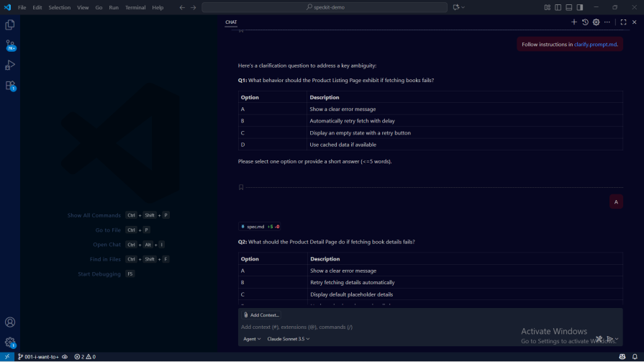Screen dimensions: 644x362
Task: Open the Explorer view in activity bar
Action: point(10,24)
